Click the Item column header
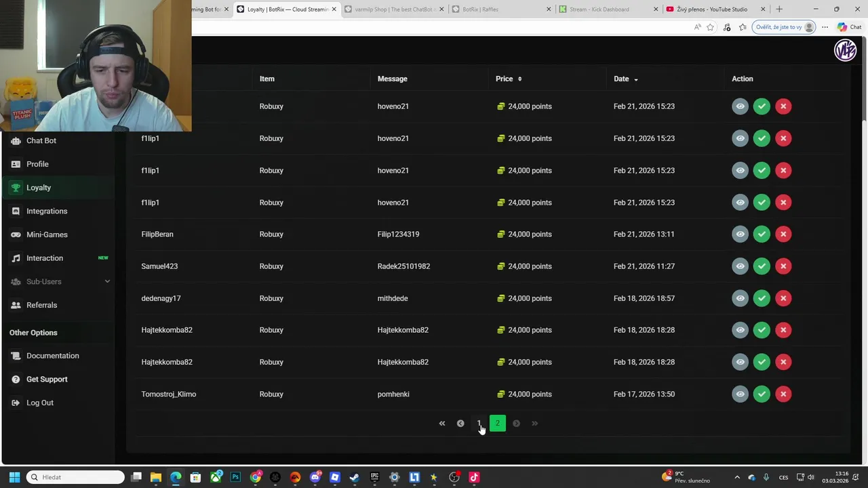The height and width of the screenshot is (488, 868). click(x=267, y=79)
